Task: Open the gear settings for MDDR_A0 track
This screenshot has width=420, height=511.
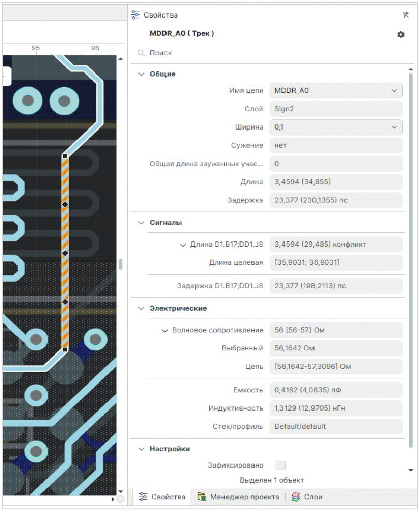Action: click(x=401, y=34)
